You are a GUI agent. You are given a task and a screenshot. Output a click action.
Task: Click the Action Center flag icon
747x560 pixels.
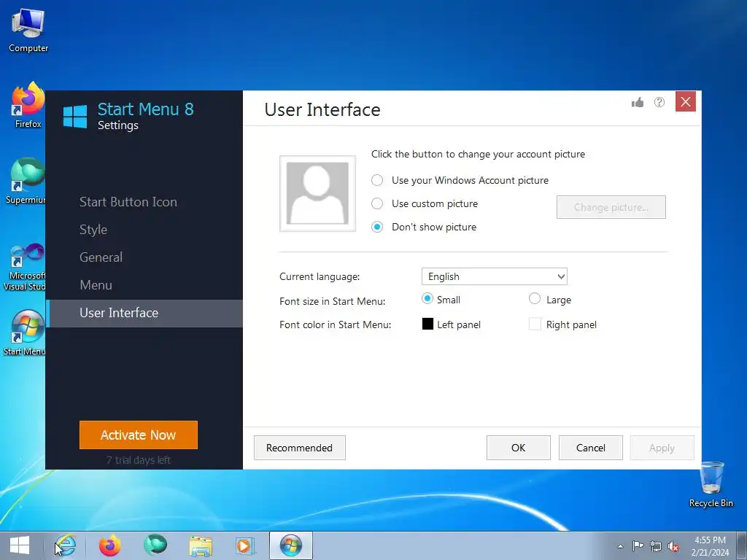638,546
